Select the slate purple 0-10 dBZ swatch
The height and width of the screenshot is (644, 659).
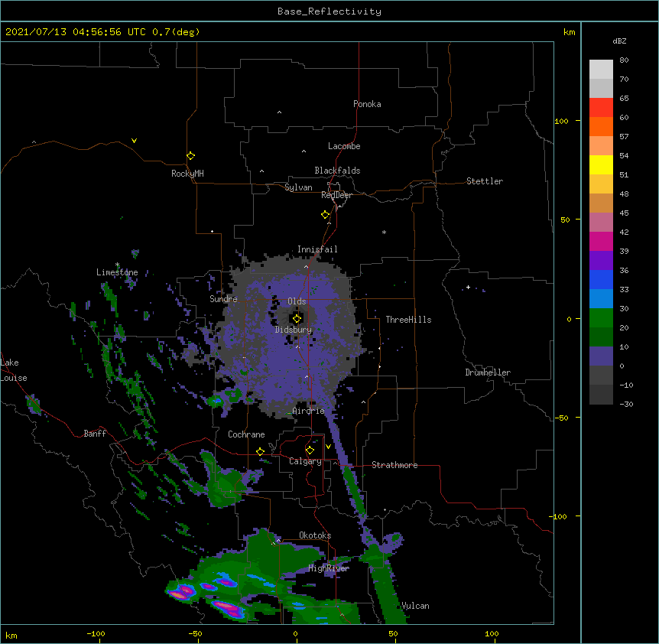pos(601,356)
